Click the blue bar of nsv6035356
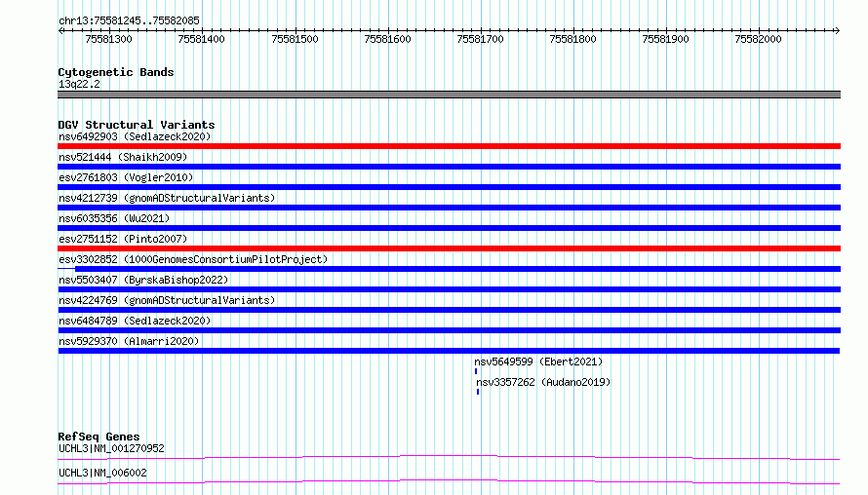Screen dimensions: 868x495 [449, 228]
